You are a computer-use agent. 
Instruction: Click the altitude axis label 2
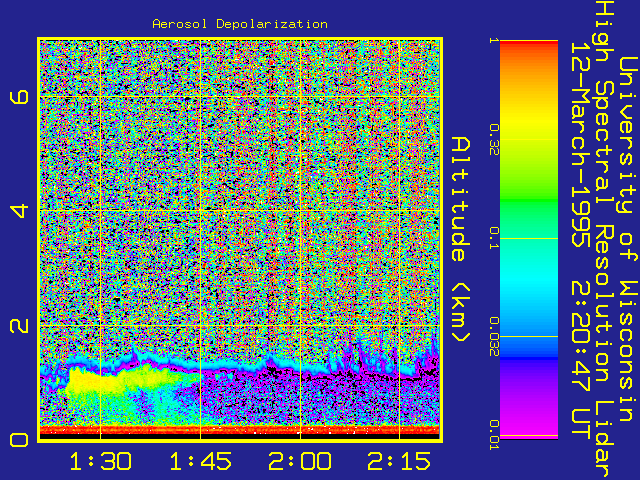tap(19, 326)
